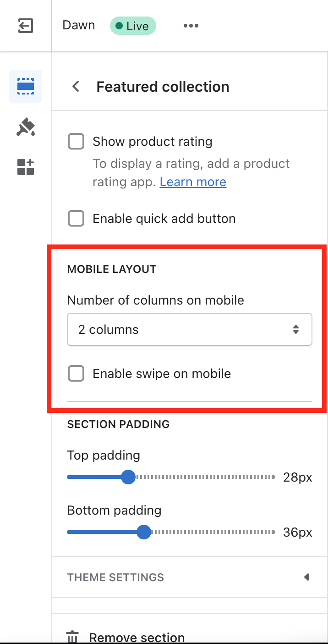328x644 pixels.
Task: Go back from Featured collection
Action: [x=76, y=86]
